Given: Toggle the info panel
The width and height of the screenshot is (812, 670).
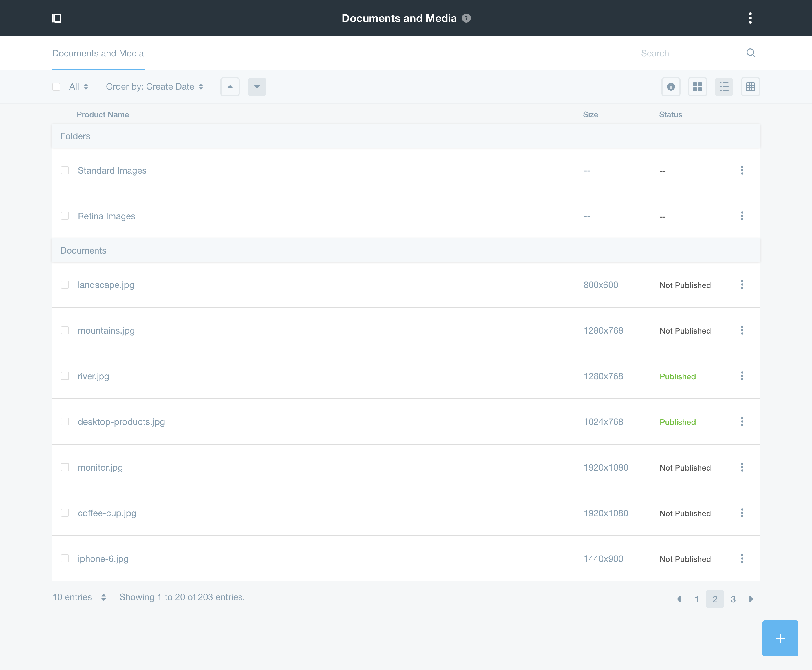Looking at the screenshot, I should point(671,86).
